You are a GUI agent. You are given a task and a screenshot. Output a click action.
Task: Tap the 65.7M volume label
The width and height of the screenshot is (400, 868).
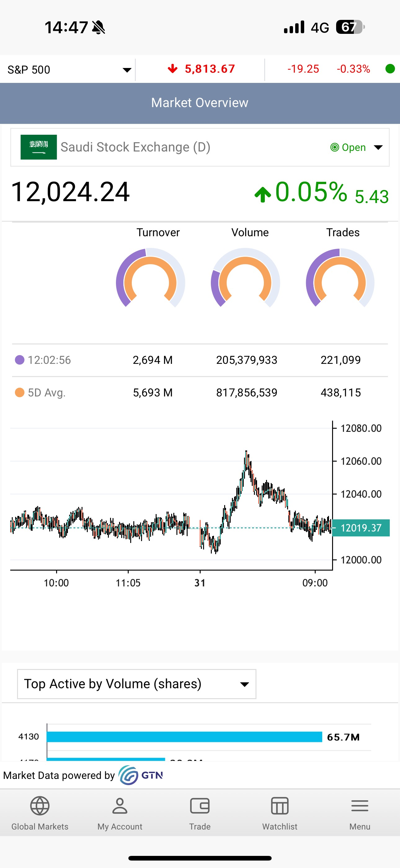[343, 737]
